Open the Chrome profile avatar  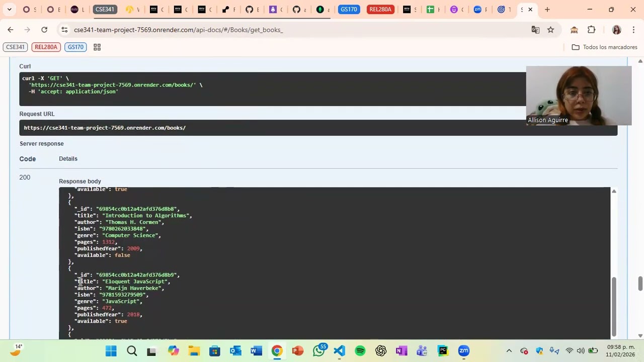click(616, 30)
